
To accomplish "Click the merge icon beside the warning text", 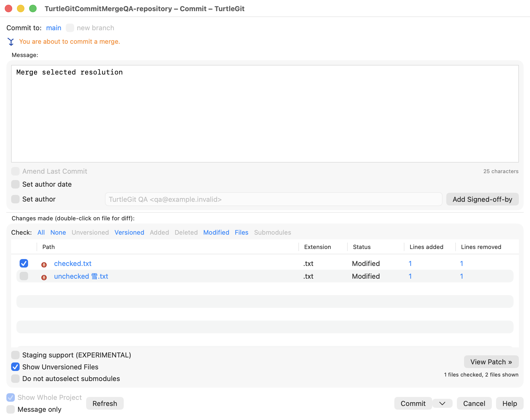I will click(x=11, y=42).
